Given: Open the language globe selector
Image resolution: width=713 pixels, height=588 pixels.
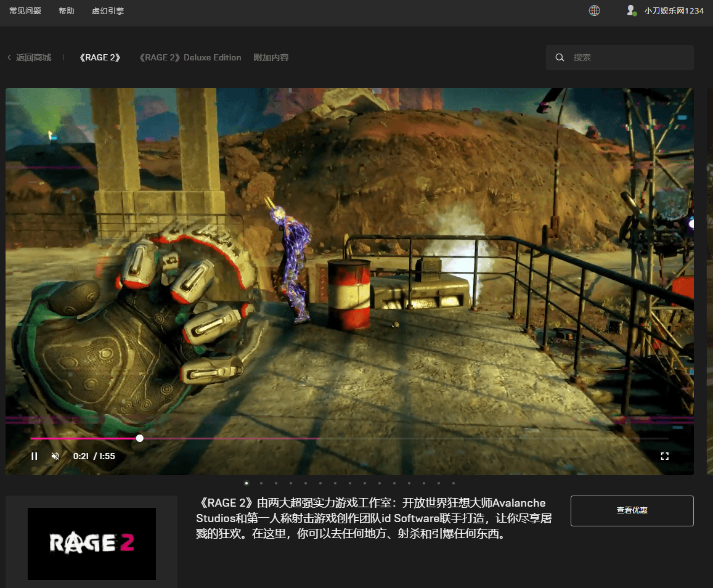Looking at the screenshot, I should tap(594, 10).
